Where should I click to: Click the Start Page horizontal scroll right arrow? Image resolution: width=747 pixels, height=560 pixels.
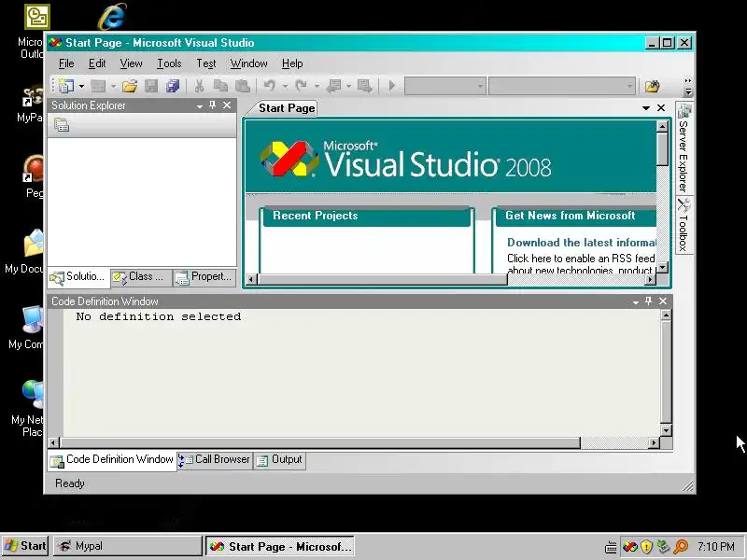pos(650,279)
